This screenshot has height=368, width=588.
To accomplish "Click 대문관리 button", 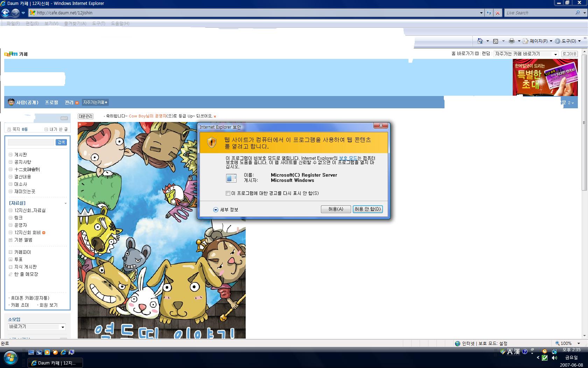I will [86, 116].
